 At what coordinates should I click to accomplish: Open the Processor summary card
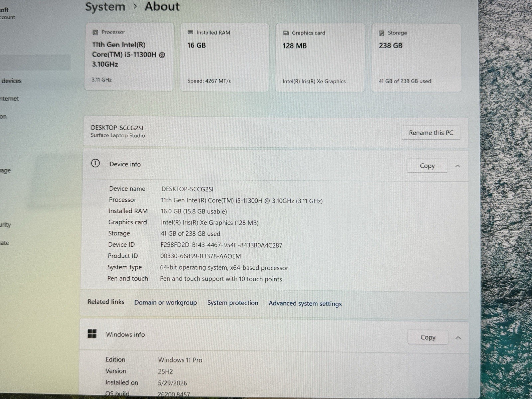(129, 57)
